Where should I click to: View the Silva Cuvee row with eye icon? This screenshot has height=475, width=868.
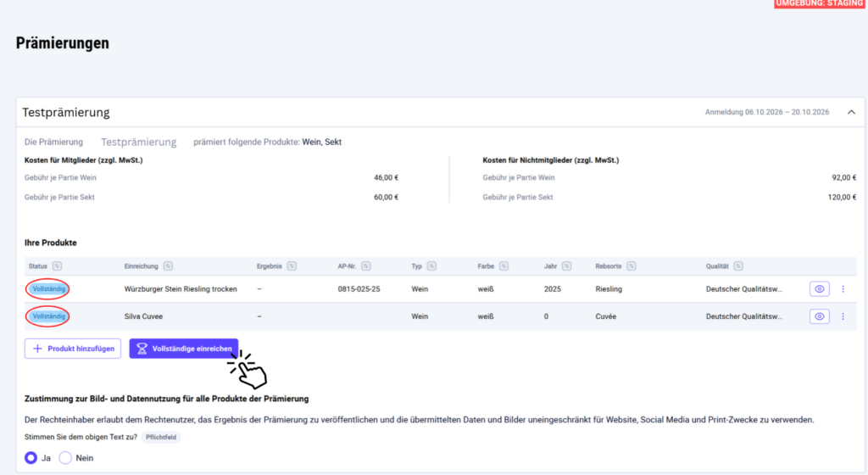[820, 316]
